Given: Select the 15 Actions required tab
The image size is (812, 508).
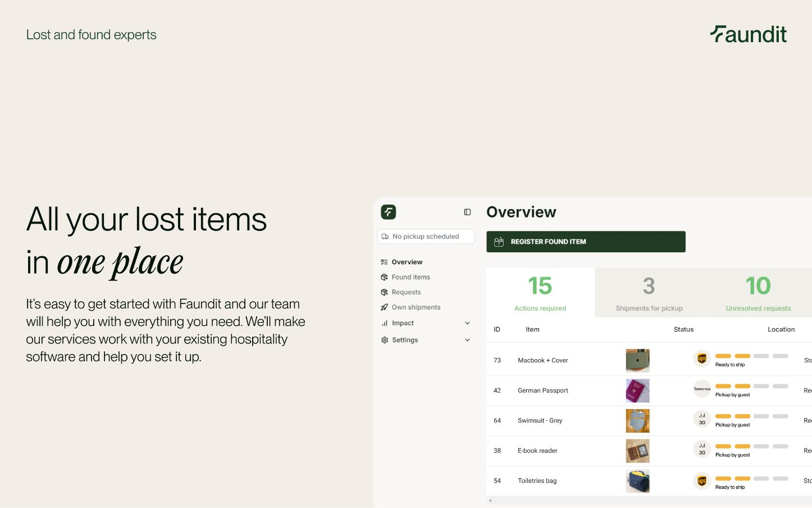Looking at the screenshot, I should [540, 292].
